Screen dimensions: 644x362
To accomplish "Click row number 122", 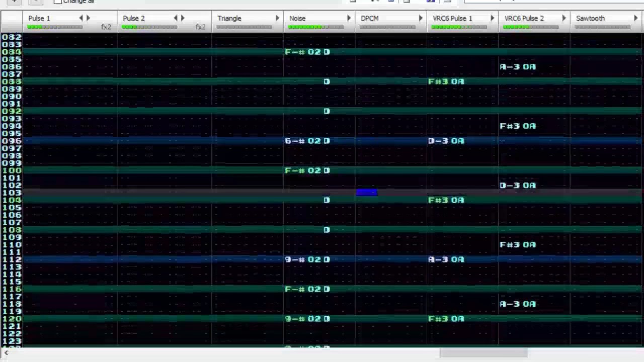I will (x=12, y=333).
